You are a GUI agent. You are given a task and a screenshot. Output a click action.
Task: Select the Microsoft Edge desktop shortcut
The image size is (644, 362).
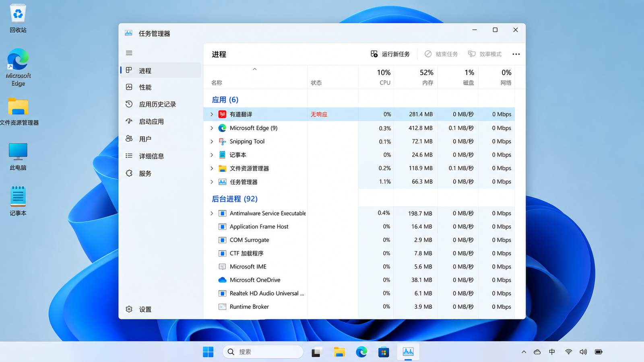click(x=18, y=67)
